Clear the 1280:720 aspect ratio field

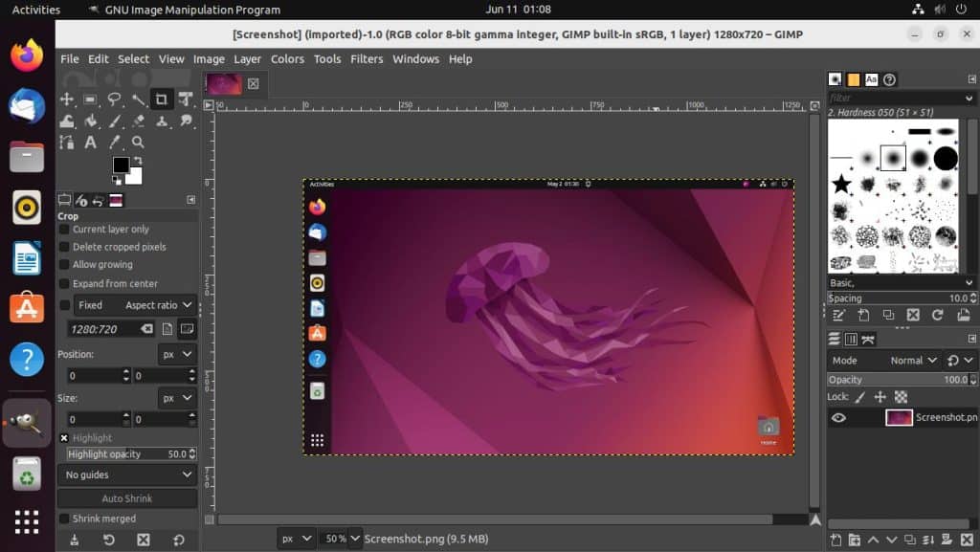click(146, 329)
